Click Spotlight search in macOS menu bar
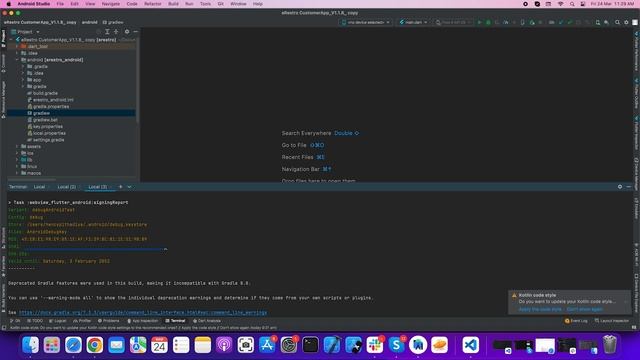 572,4
